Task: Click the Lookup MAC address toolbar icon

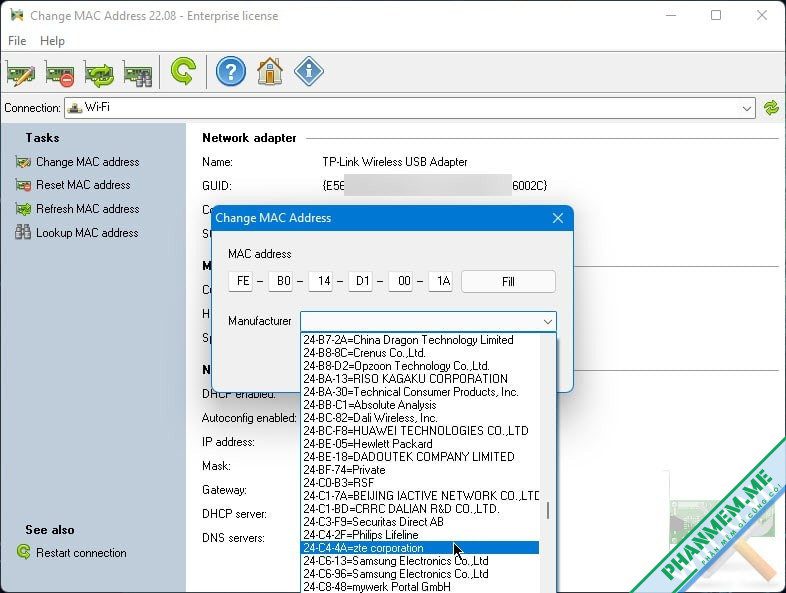Action: (137, 73)
